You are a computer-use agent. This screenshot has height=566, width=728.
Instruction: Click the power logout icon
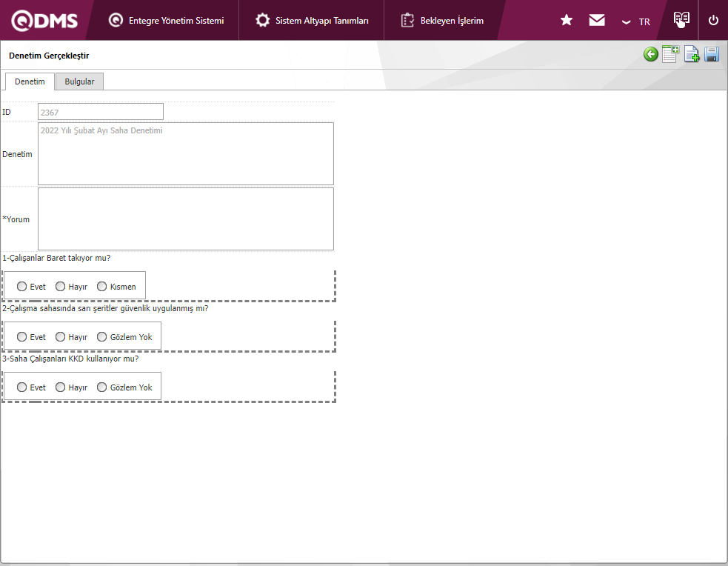coord(713,20)
